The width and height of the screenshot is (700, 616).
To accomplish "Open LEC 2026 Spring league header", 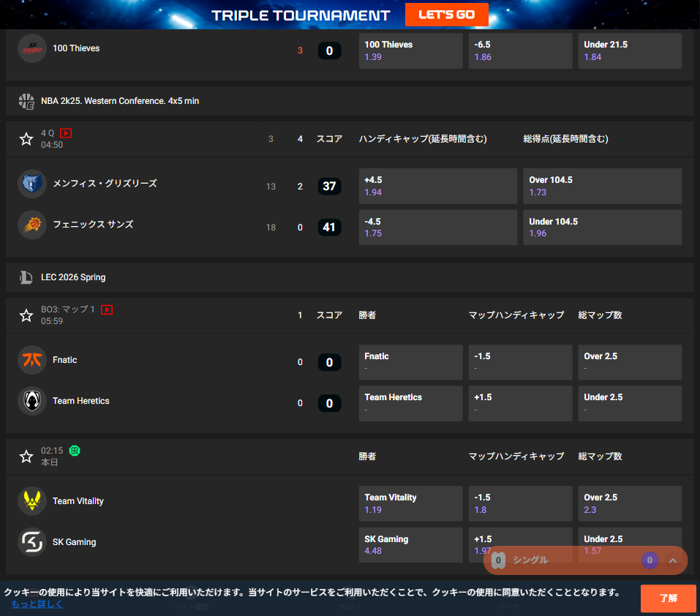I will 350,277.
